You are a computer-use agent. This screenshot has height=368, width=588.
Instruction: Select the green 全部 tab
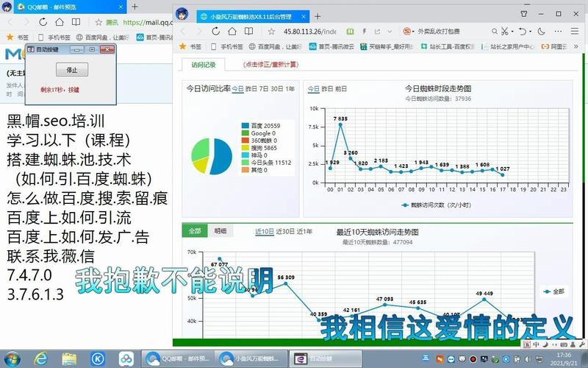(195, 231)
